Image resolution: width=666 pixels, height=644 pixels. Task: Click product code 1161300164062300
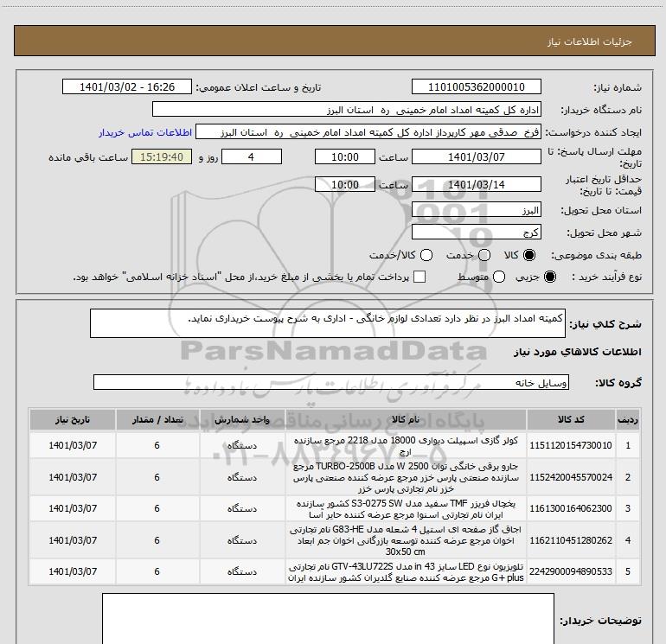click(x=571, y=508)
